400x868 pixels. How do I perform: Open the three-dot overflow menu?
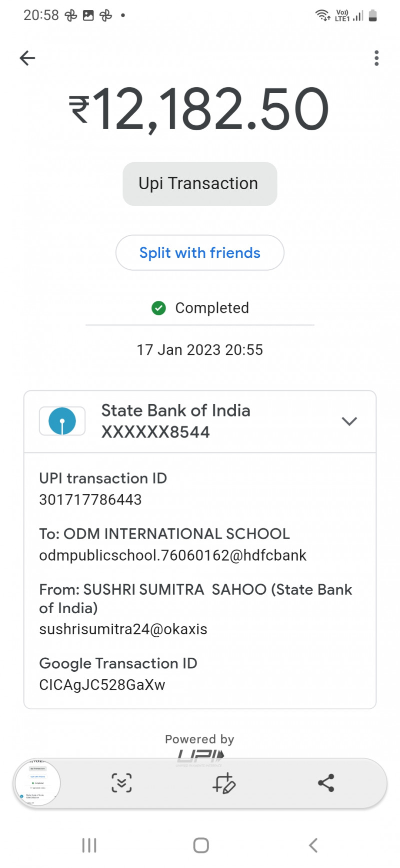376,58
